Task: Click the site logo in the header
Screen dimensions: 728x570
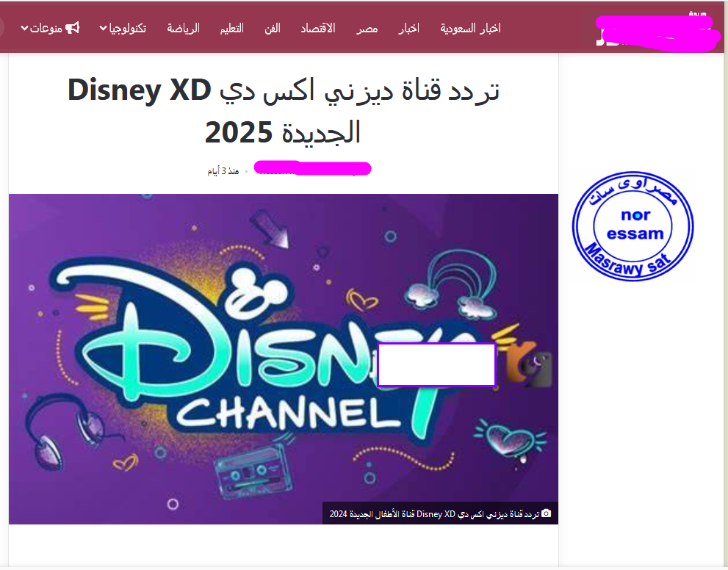Action: [657, 30]
